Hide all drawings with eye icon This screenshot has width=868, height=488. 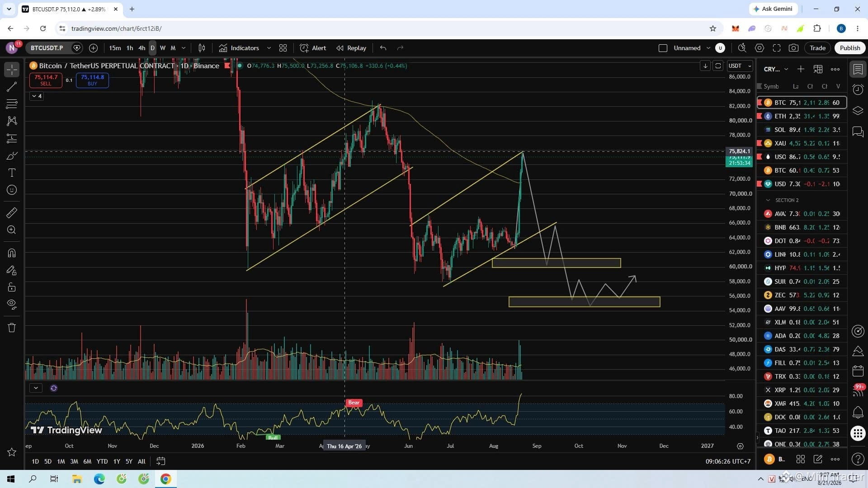(12, 305)
